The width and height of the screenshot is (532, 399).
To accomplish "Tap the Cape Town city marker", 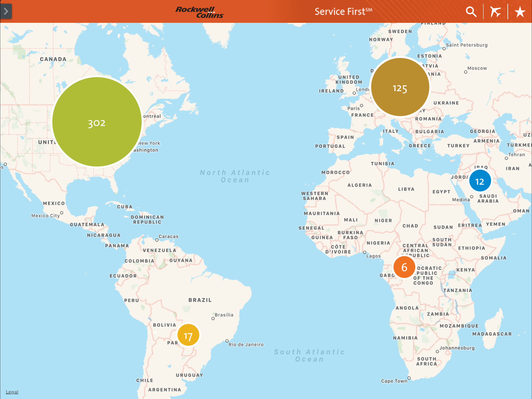I will pyautogui.click(x=409, y=378).
